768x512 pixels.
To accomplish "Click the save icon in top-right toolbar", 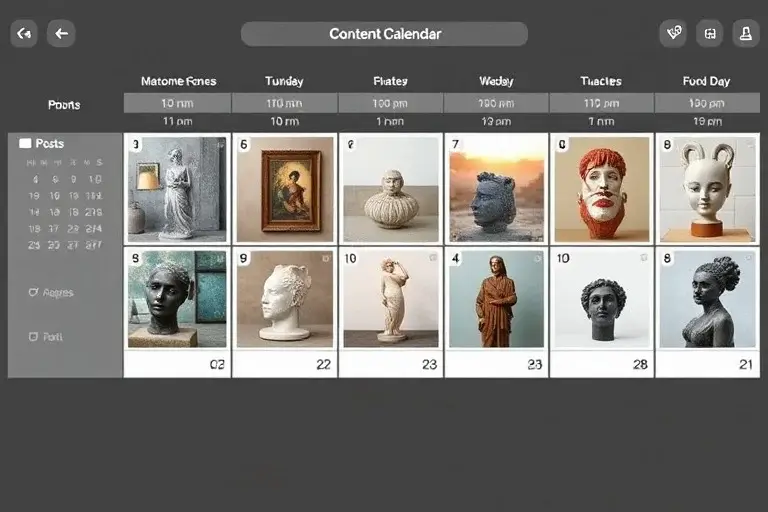I will [x=709, y=34].
